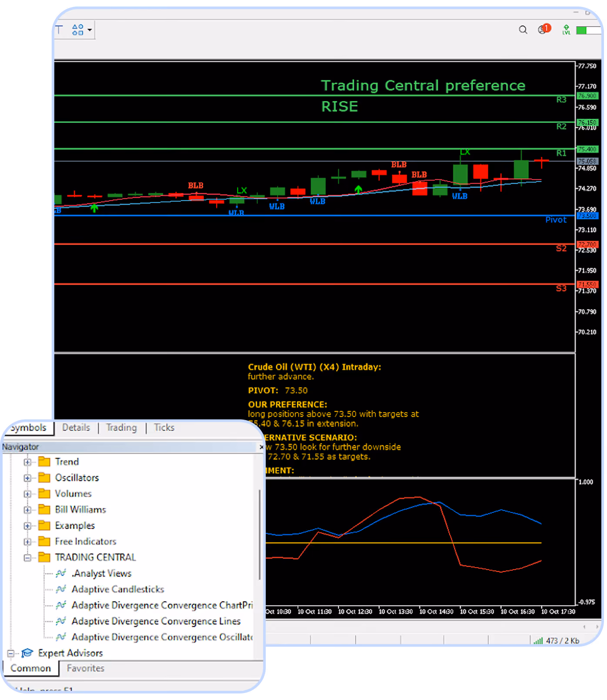
Task: Click the status bar left scroll arrow
Action: coord(584,627)
